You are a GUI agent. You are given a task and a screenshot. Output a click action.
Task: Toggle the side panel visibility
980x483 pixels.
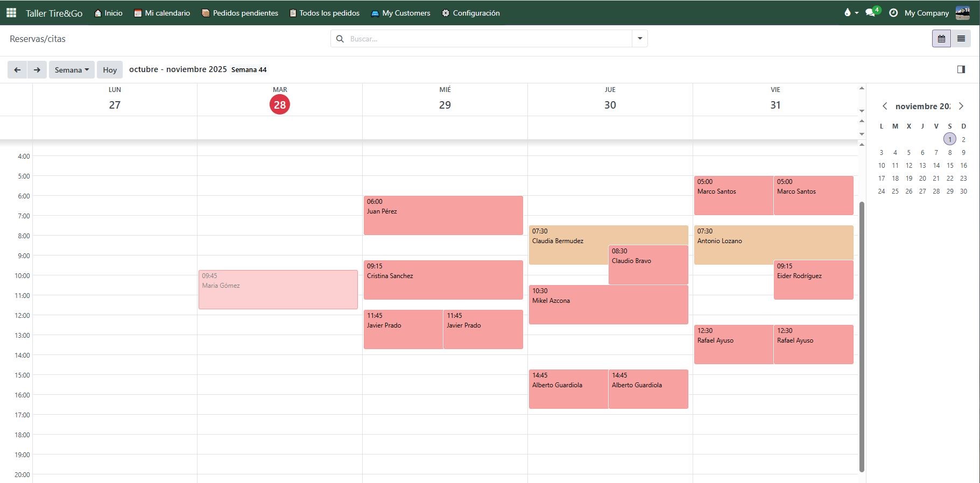(961, 69)
